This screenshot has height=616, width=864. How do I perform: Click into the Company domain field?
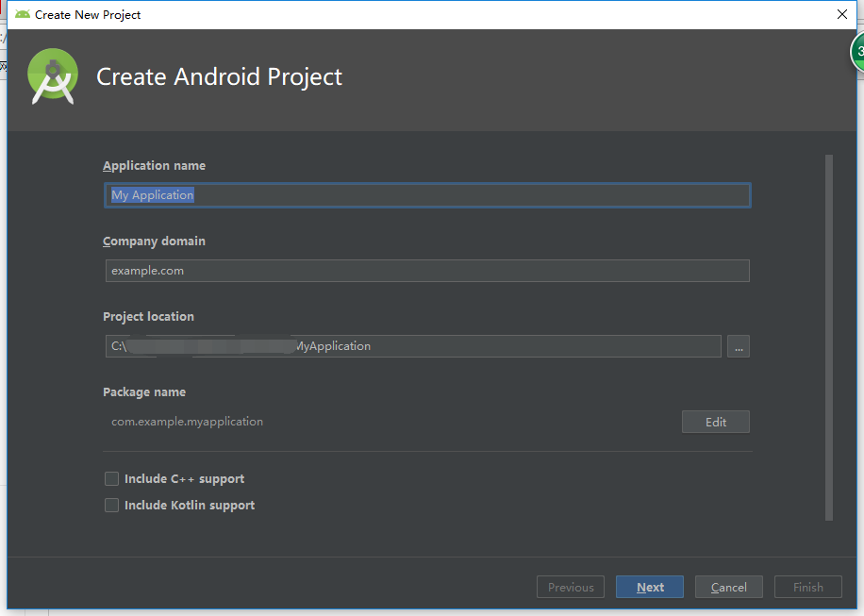[x=427, y=271]
